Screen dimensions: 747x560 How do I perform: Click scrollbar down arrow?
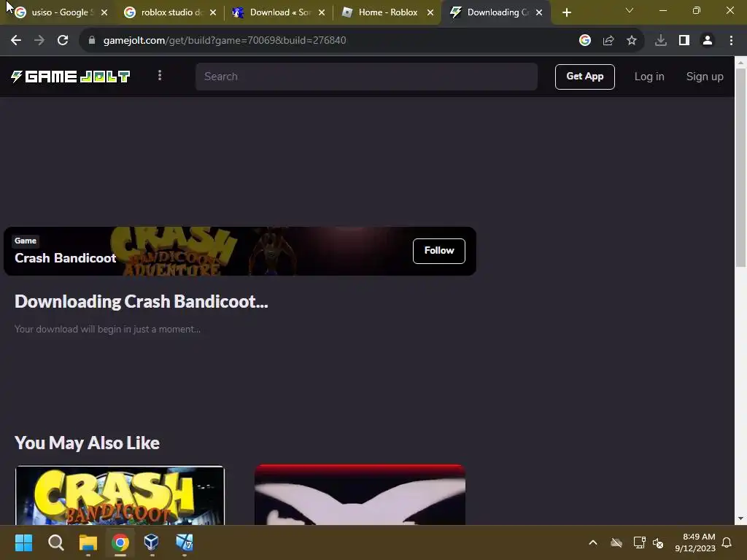[740, 518]
